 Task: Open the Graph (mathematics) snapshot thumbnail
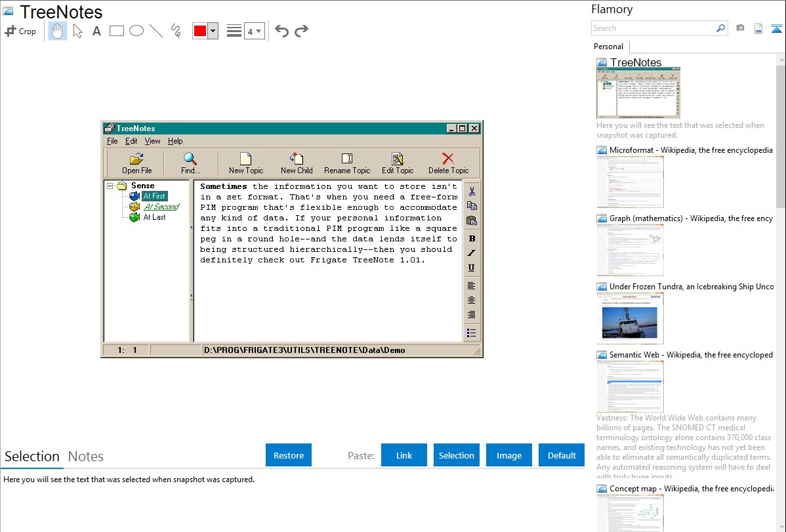tap(630, 250)
